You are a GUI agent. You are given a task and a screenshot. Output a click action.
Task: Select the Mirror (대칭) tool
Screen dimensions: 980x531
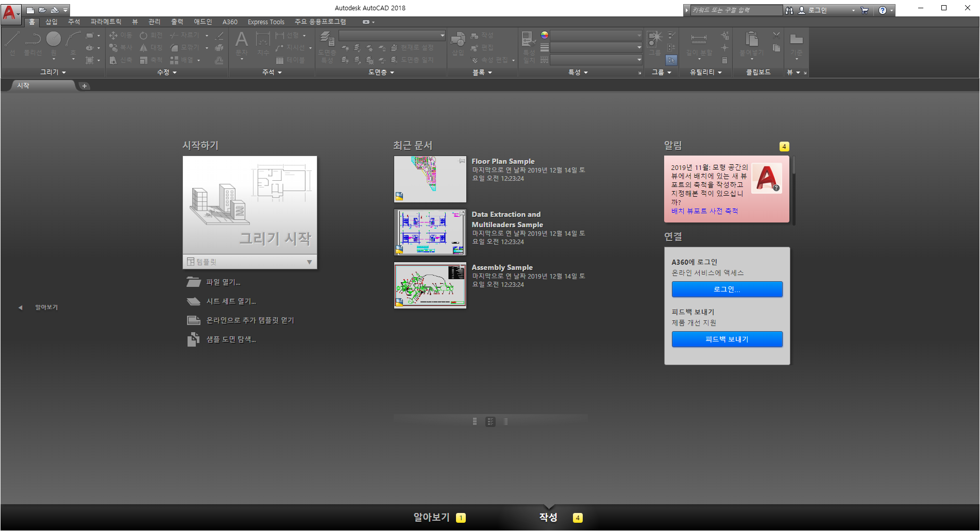point(151,47)
